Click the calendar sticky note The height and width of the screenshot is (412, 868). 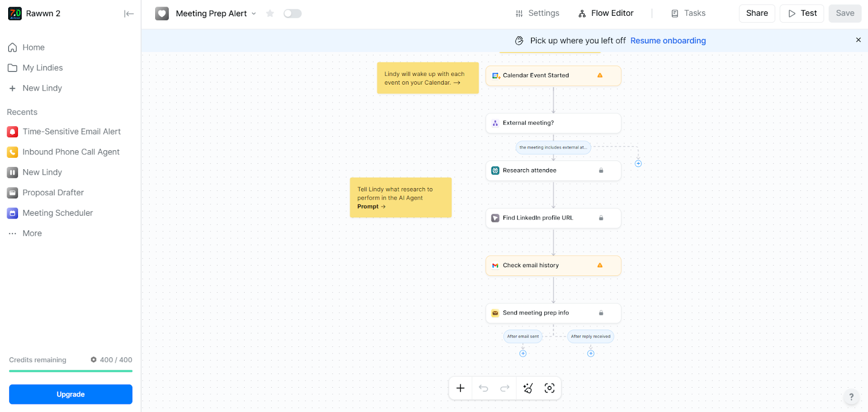point(427,78)
